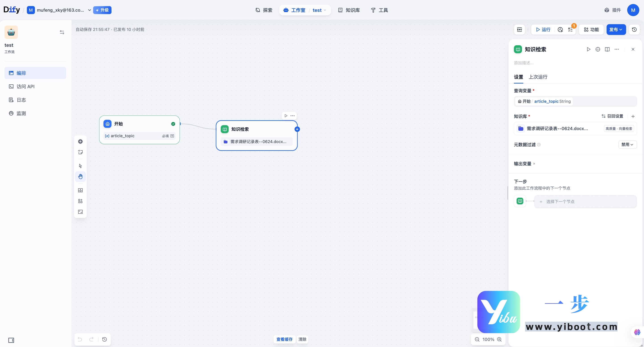Open the add-node plus icon on canvas toolbar
This screenshot has width=644, height=347.
80,141
